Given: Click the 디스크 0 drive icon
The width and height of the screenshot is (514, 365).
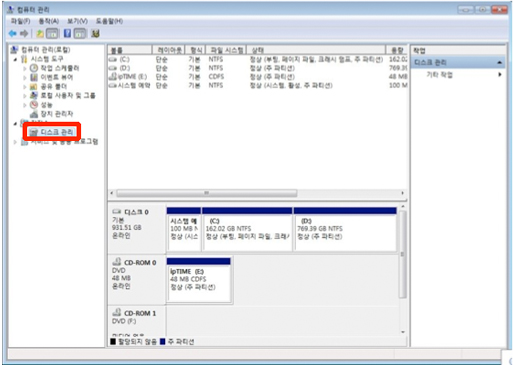Looking at the screenshot, I should pos(116,212).
